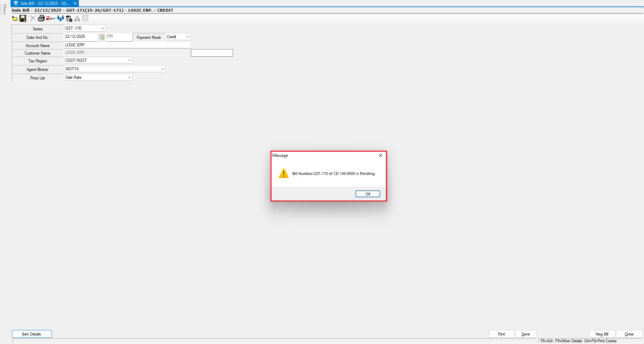
Task: Click the gray X delete icon
Action: point(33,18)
